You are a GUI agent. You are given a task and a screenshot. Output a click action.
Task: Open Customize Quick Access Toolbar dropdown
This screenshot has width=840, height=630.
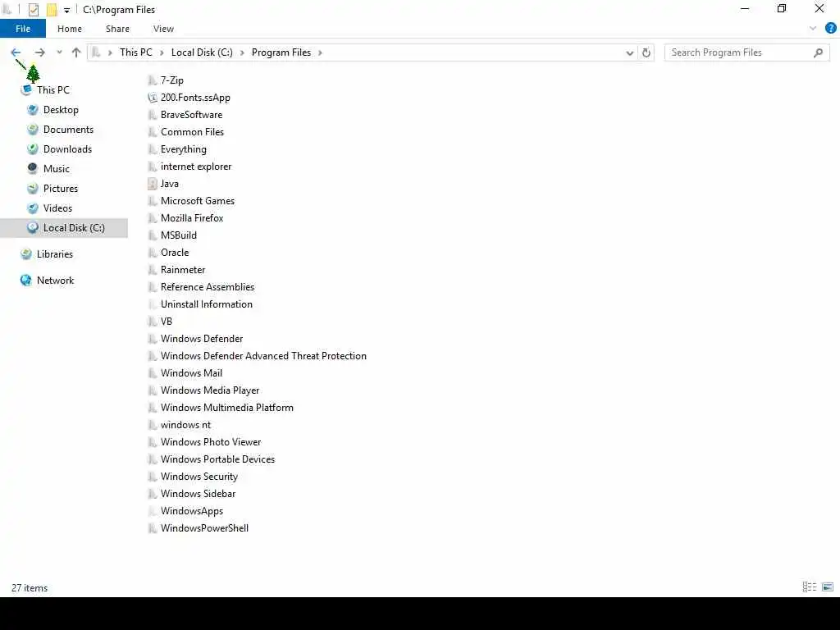67,10
